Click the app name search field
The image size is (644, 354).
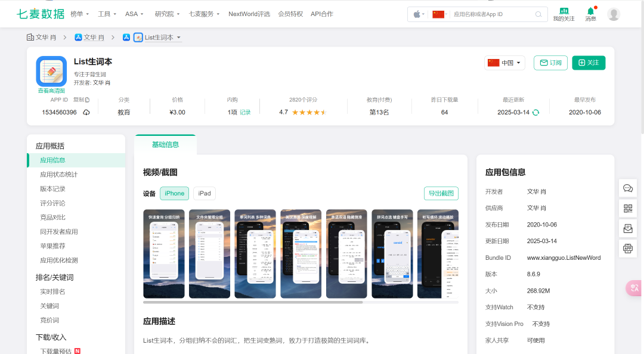click(493, 14)
